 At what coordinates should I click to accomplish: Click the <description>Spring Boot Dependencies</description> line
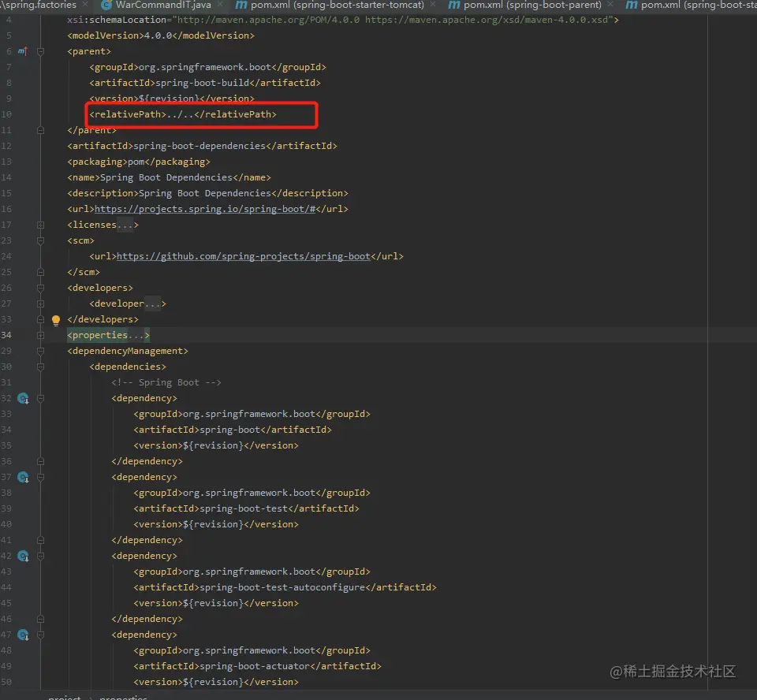[207, 193]
